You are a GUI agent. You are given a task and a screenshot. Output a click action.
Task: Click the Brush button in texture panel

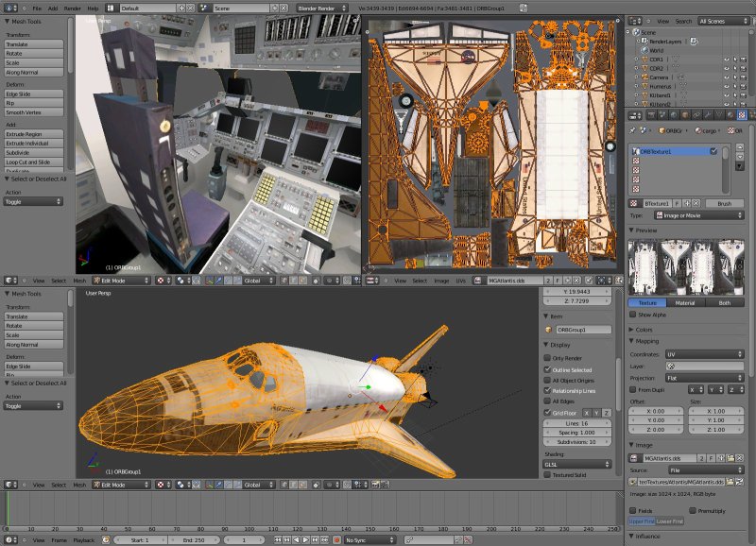pos(724,203)
